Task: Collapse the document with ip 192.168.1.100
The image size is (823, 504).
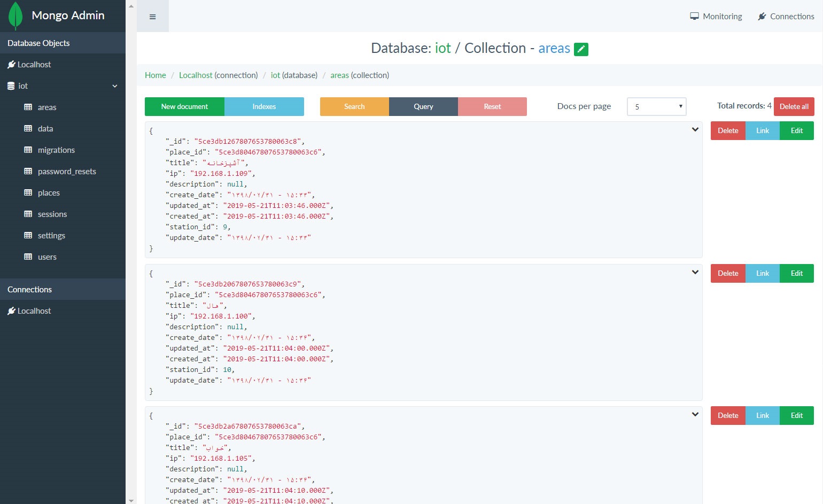Action: (695, 272)
